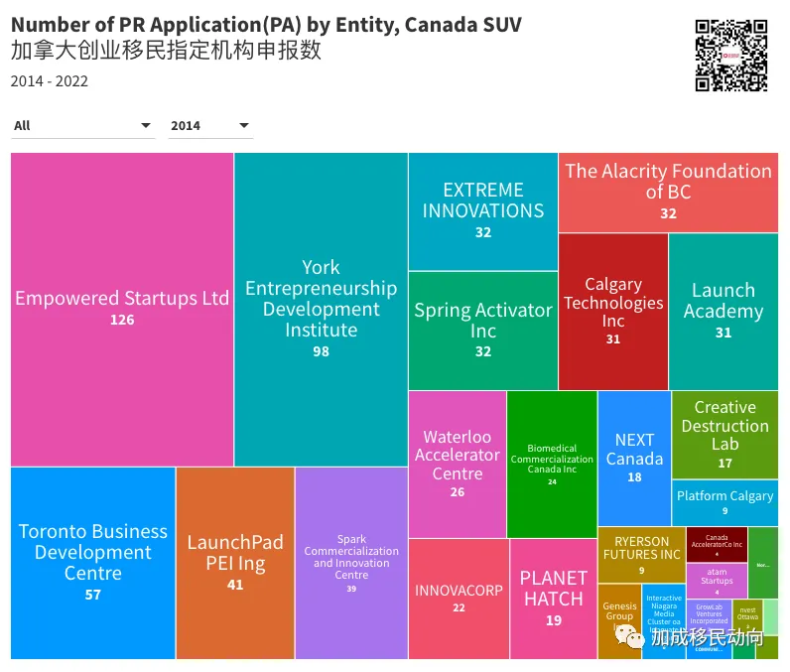Select the Canada AcceleratorCo Inc tile
Image resolution: width=790 pixels, height=672 pixels.
point(717,545)
